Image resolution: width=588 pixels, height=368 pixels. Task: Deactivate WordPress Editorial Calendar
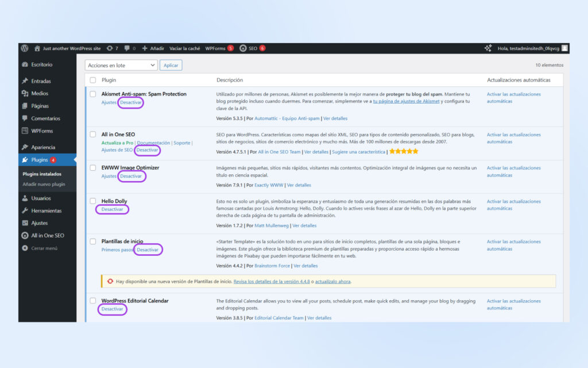tap(112, 309)
